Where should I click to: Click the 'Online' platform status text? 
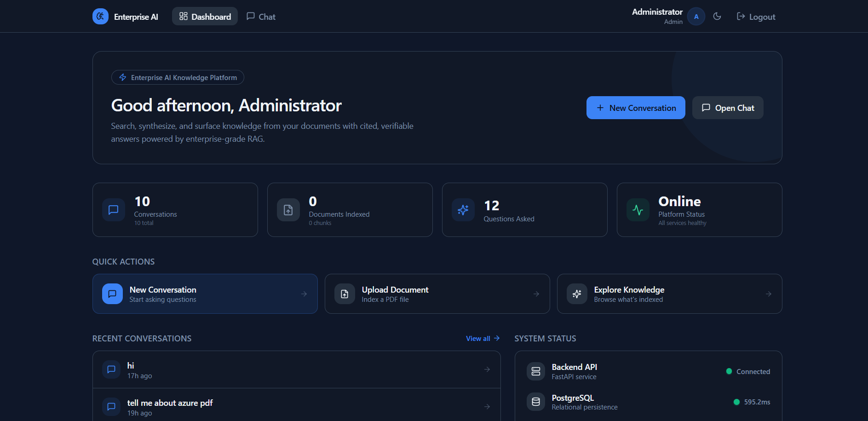tap(679, 202)
